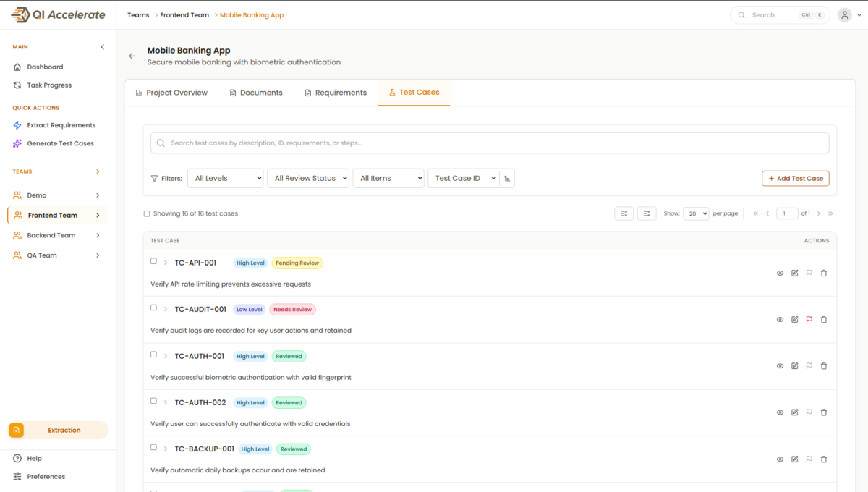Open the Project Overview tab
Viewport: 868px width, 492px height.
[171, 93]
